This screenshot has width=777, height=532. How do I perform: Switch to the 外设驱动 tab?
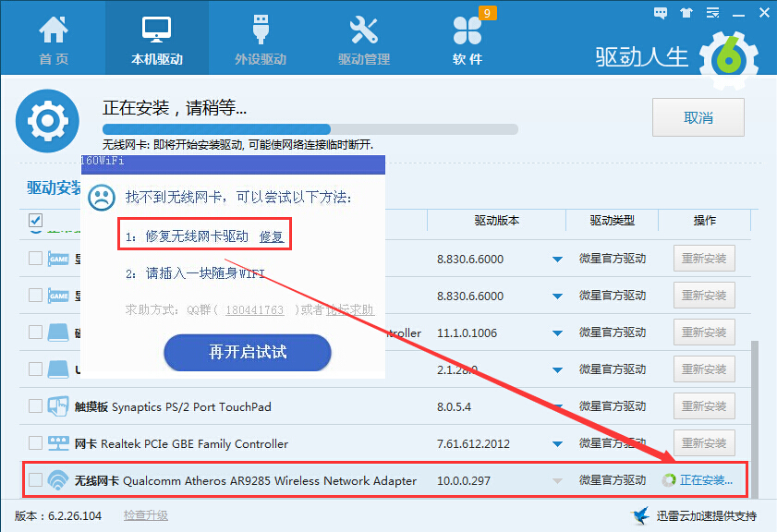point(261,41)
